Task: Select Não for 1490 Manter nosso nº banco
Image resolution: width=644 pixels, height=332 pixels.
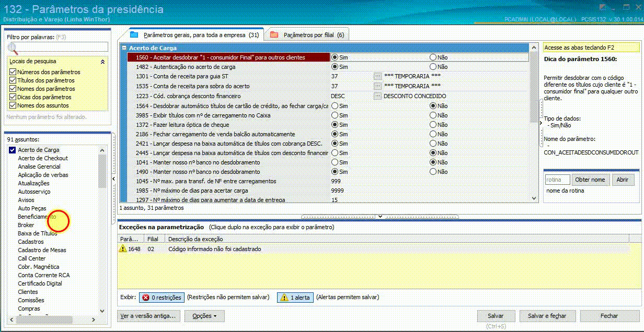Action: [433, 172]
